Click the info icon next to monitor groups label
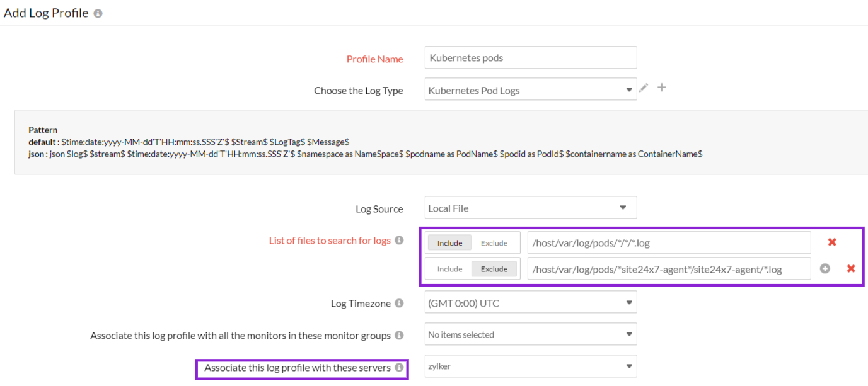Image resolution: width=868 pixels, height=386 pixels. pyautogui.click(x=399, y=335)
